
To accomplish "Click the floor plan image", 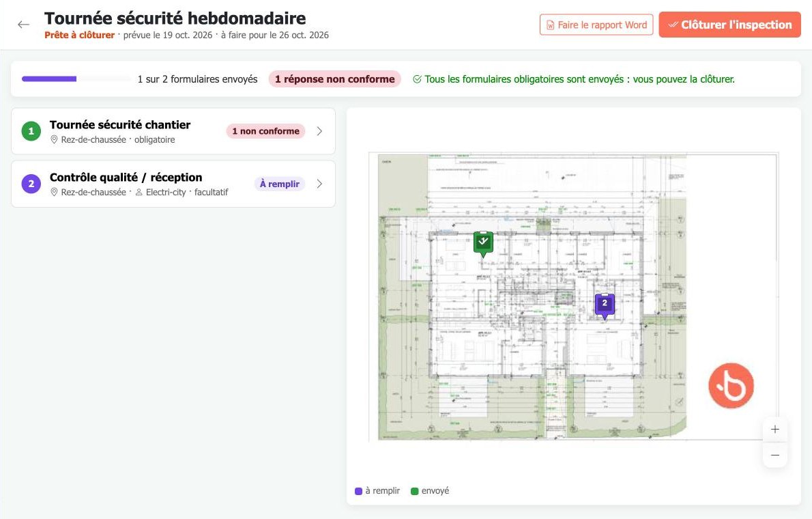I will pyautogui.click(x=573, y=296).
